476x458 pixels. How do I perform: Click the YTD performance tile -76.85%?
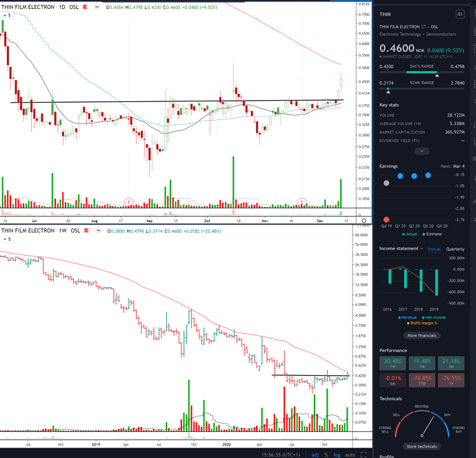click(422, 380)
